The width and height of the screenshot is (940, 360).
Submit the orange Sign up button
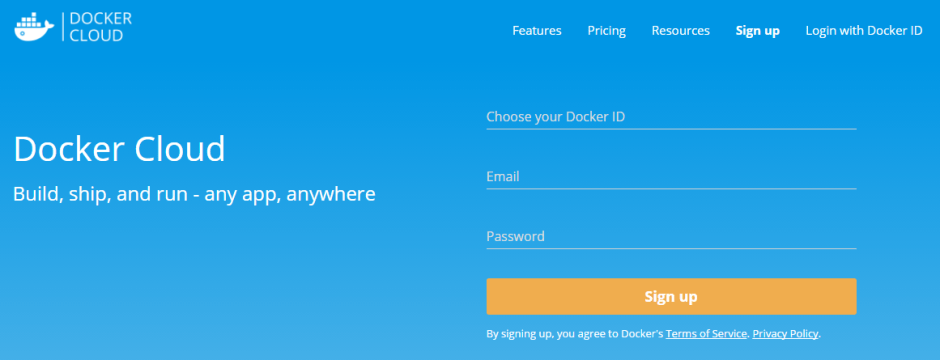(x=671, y=297)
